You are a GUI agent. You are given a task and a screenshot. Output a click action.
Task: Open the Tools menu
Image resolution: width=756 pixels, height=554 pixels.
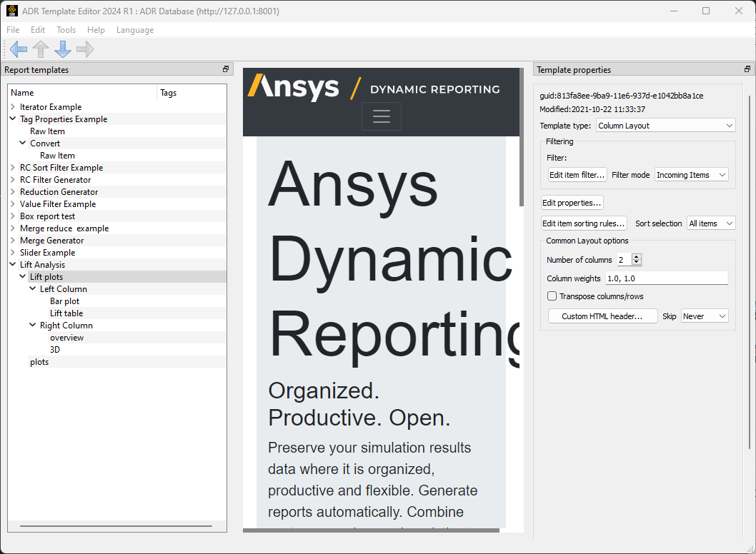click(x=66, y=30)
